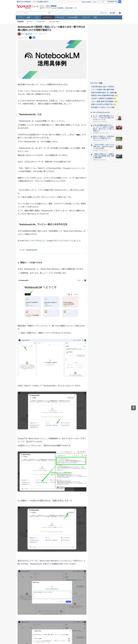Click ranking 5 classroom thumbnail
The image size is (138, 644).
(119, 156)
